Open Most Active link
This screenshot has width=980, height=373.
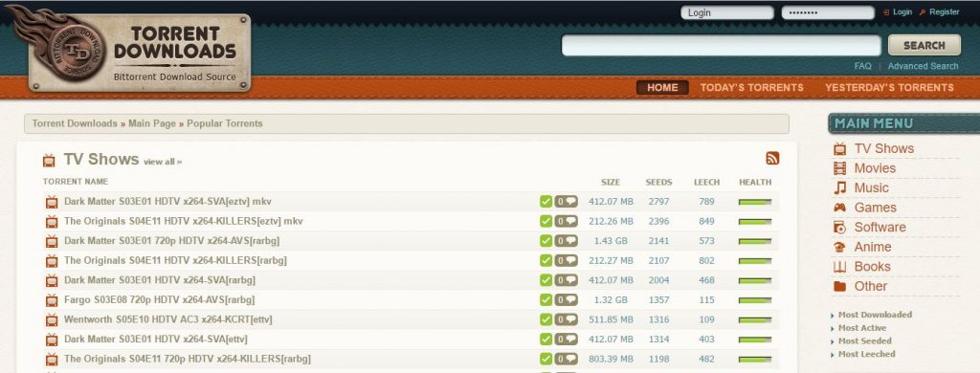[862, 328]
